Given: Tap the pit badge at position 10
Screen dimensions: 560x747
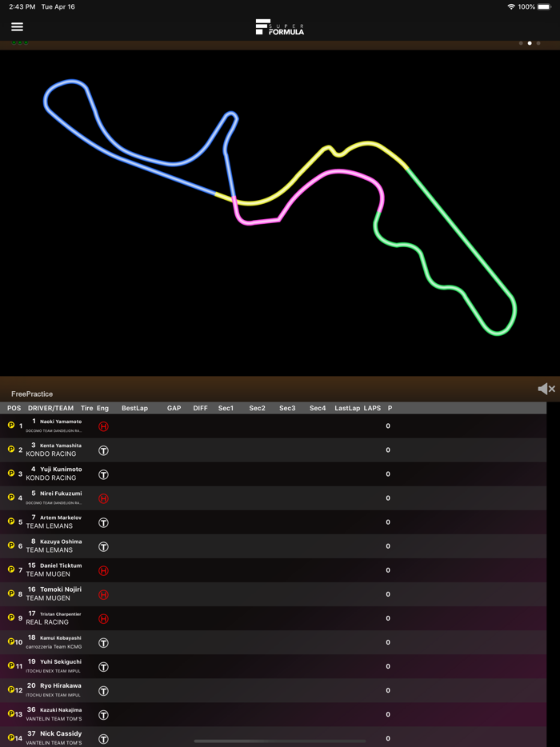Looking at the screenshot, I should pos(11,641).
